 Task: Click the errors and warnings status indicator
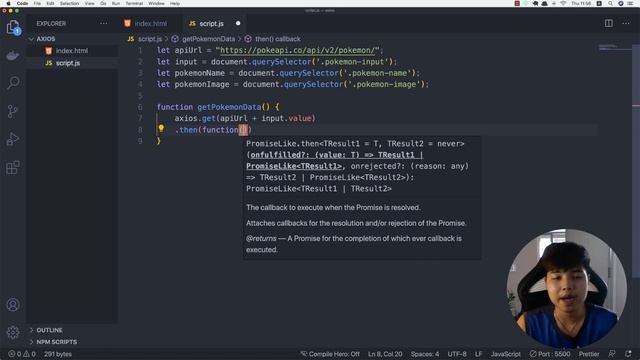(x=22, y=354)
